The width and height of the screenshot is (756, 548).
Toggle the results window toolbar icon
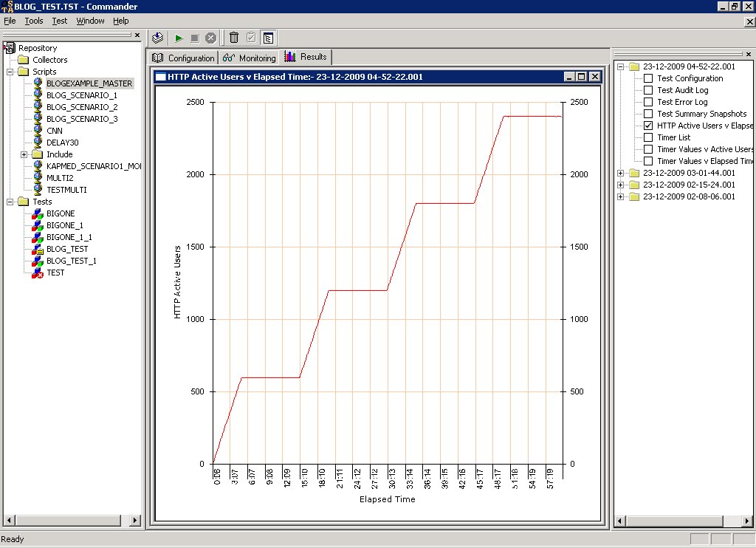pos(269,38)
